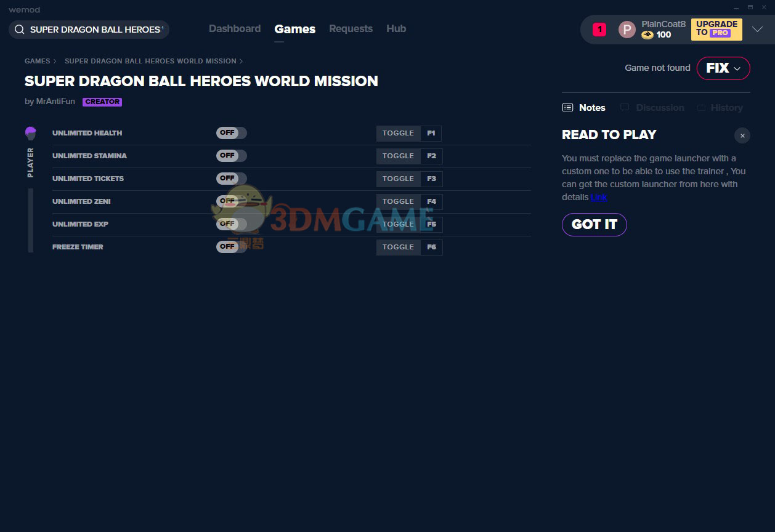
Task: Open the FIX dropdown
Action: click(723, 68)
